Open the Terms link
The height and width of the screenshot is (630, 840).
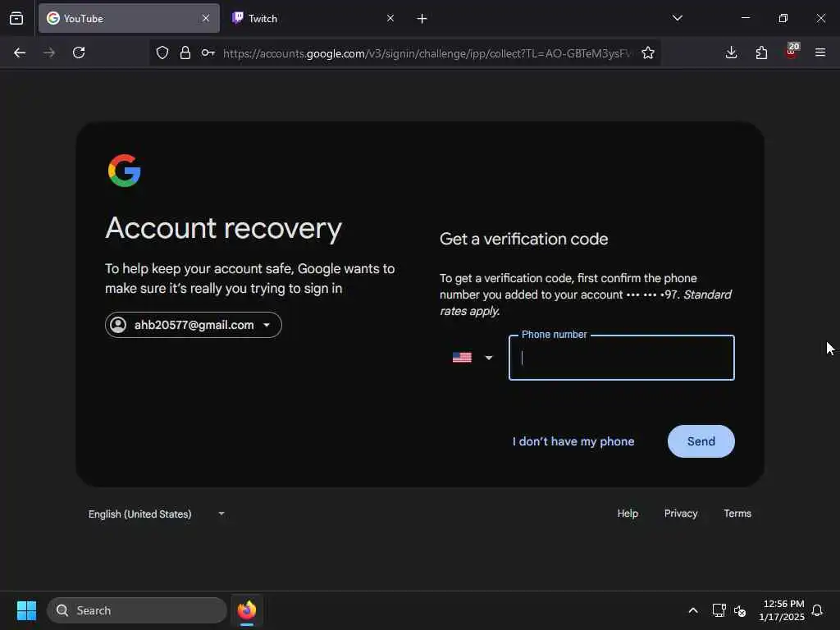tap(737, 514)
